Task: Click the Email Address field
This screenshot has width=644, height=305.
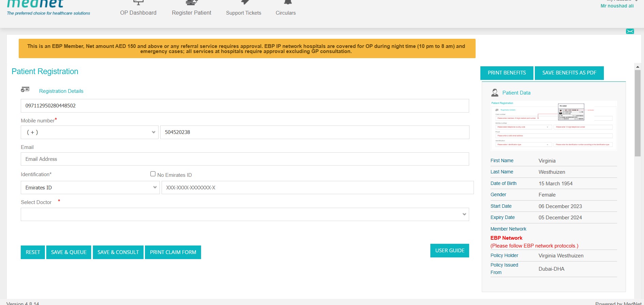Action: (245, 159)
